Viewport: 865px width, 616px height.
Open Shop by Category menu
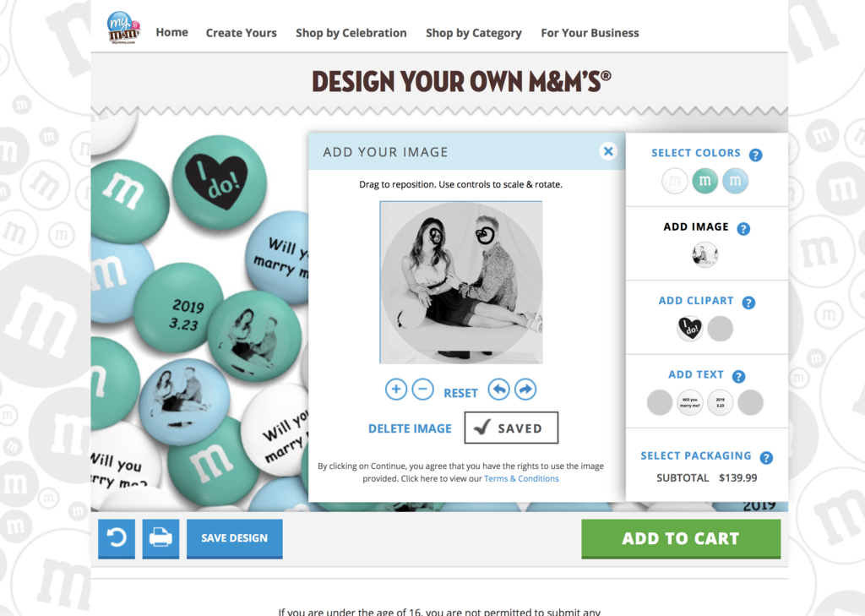point(473,33)
